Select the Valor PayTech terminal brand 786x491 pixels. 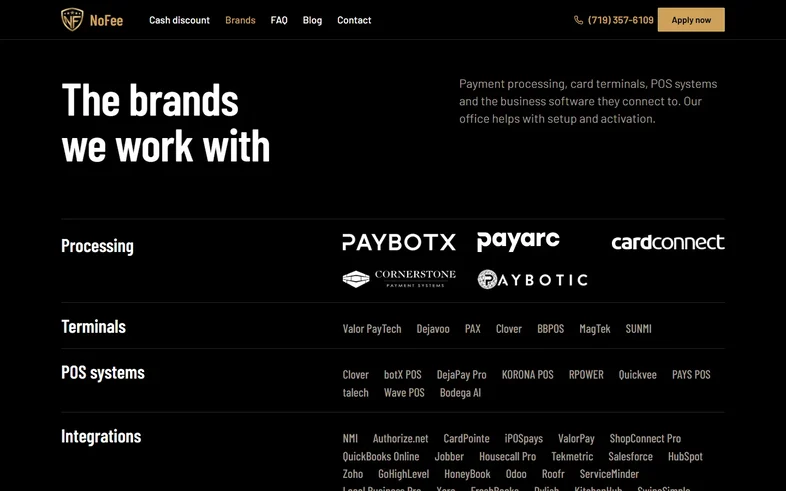pos(372,329)
